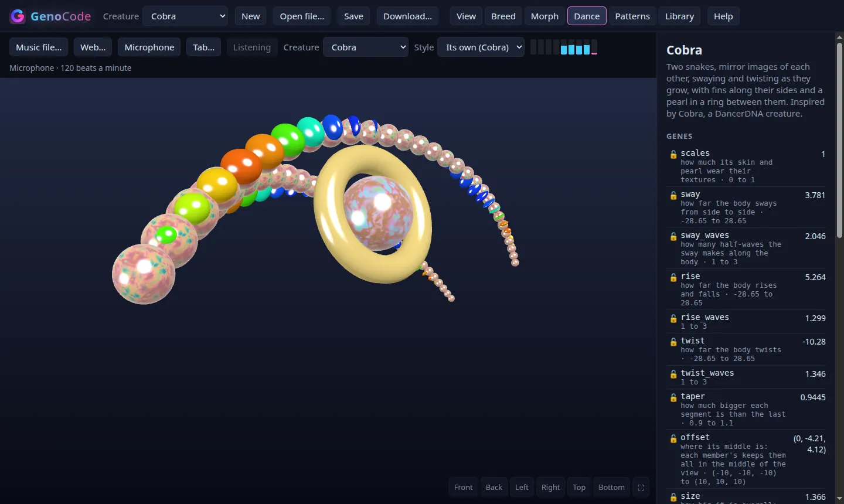Screen dimensions: 844x504
Task: Toggle the lock on the offset gene
Action: point(673,438)
